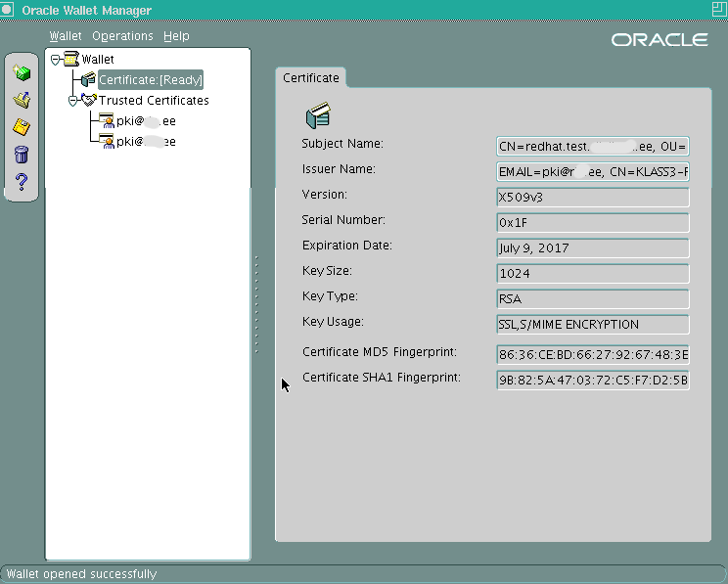Click the first pki@ certificate user icon

coord(107,120)
